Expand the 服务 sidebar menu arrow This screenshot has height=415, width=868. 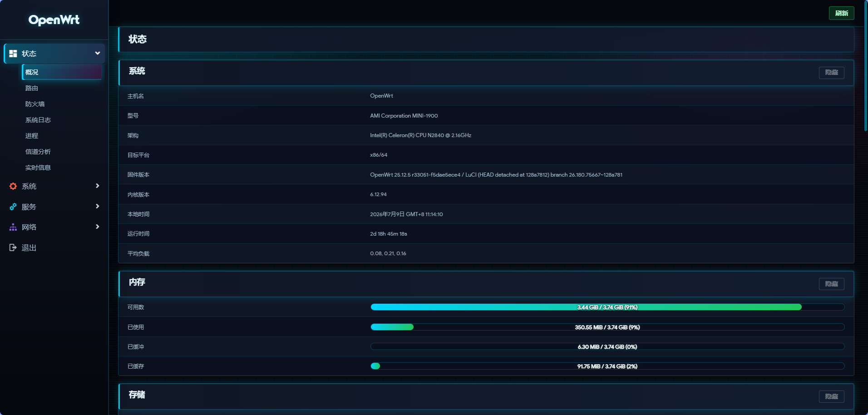[97, 206]
